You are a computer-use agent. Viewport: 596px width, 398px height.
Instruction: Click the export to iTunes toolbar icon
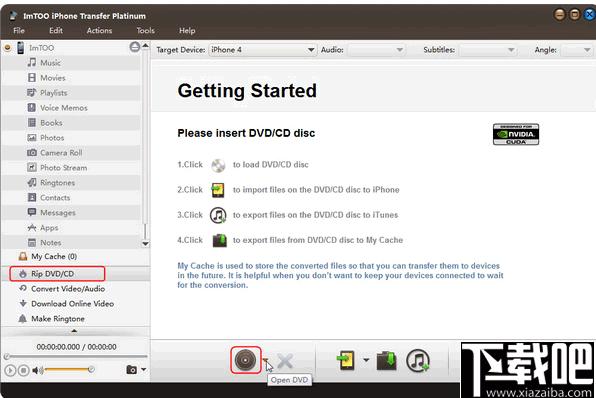point(418,360)
